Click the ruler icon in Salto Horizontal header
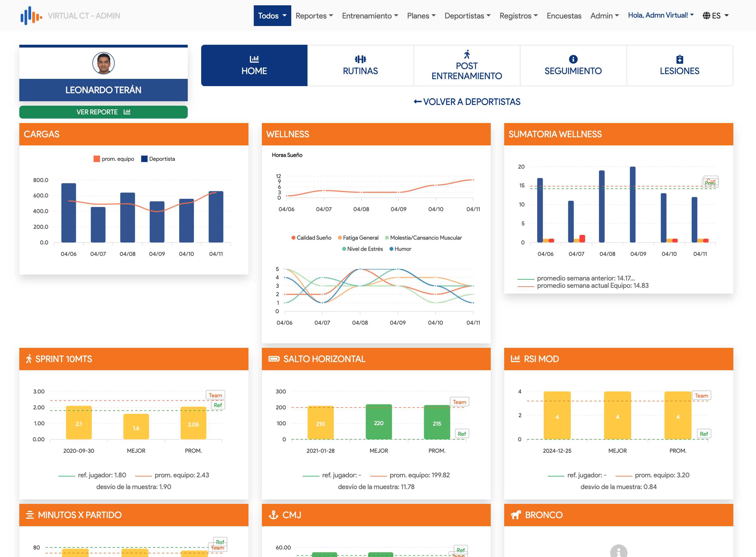756x557 pixels. click(274, 359)
